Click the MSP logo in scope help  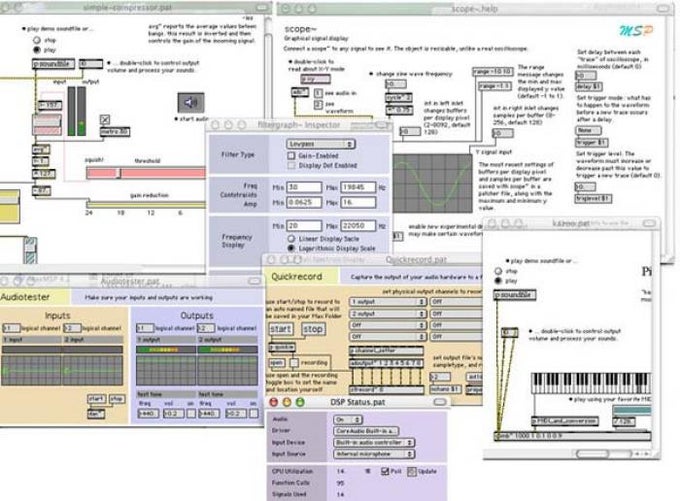(636, 30)
